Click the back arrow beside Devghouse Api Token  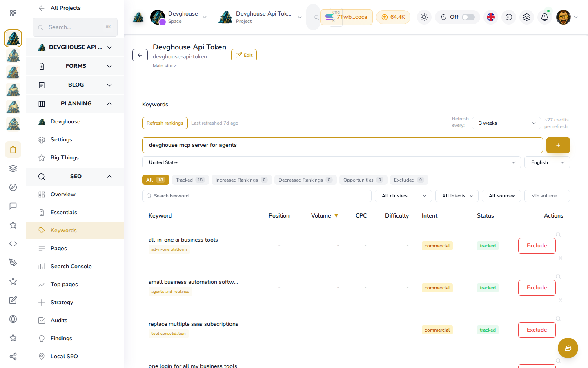tap(140, 55)
